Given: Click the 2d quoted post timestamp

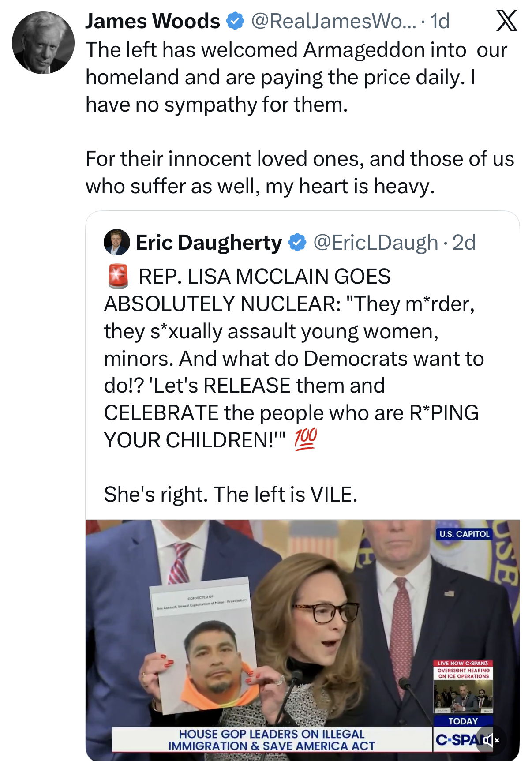Looking at the screenshot, I should (x=464, y=243).
